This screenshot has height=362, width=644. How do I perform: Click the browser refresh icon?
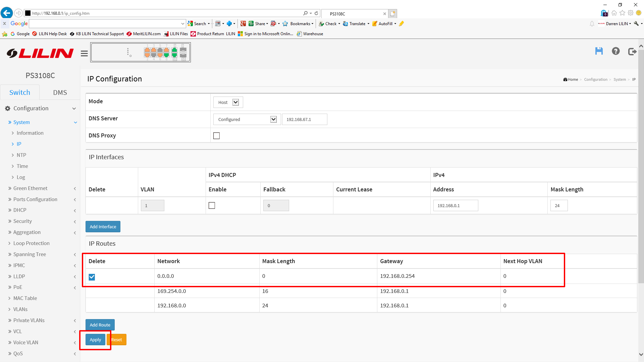tap(316, 13)
